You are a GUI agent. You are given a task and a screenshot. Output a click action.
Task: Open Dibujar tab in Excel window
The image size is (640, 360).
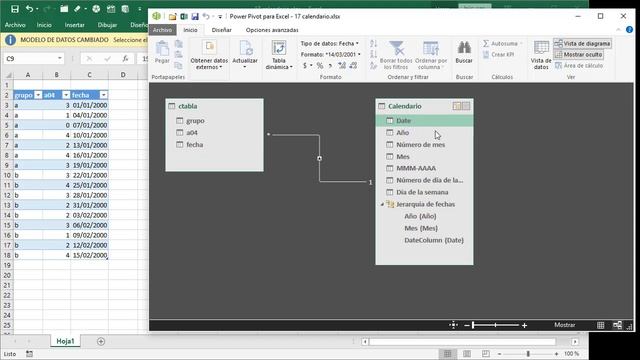pos(107,25)
